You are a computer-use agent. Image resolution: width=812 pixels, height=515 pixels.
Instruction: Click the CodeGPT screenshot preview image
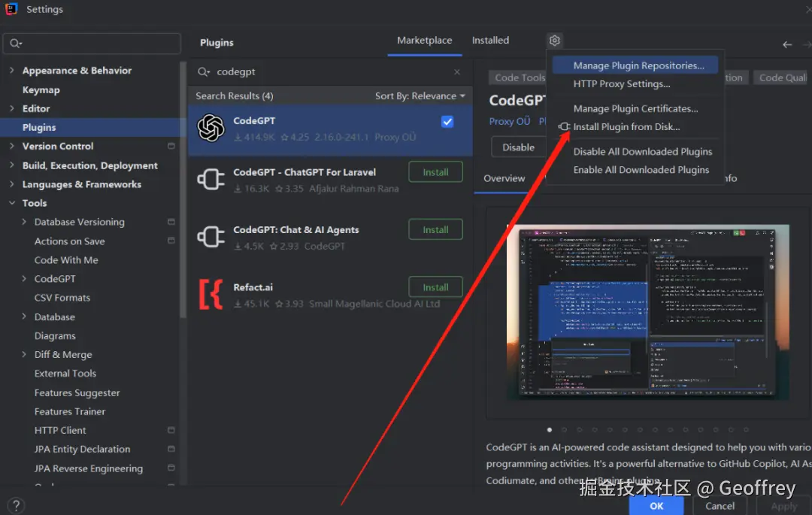click(647, 312)
